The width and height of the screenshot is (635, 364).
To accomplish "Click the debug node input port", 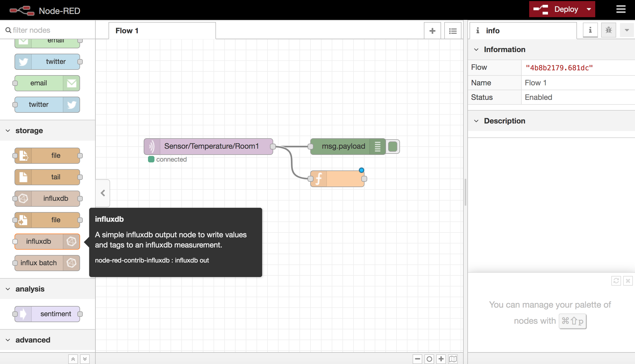I will tap(311, 146).
